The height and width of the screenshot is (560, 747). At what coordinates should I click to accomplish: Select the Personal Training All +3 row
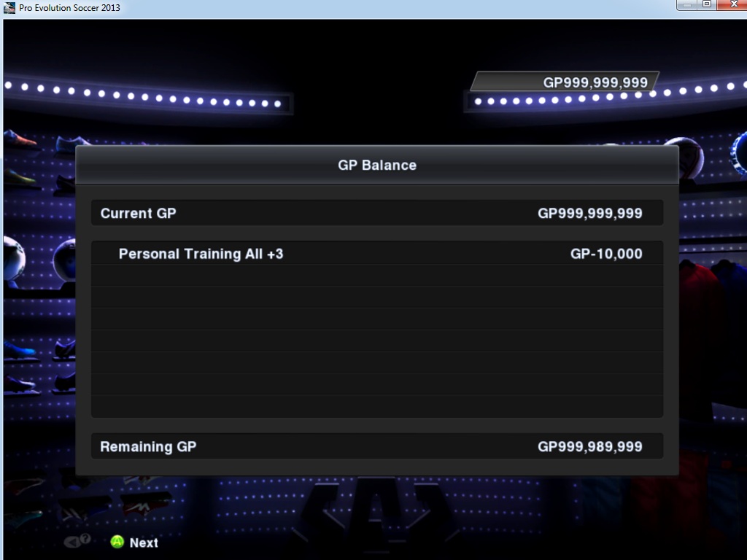point(377,253)
